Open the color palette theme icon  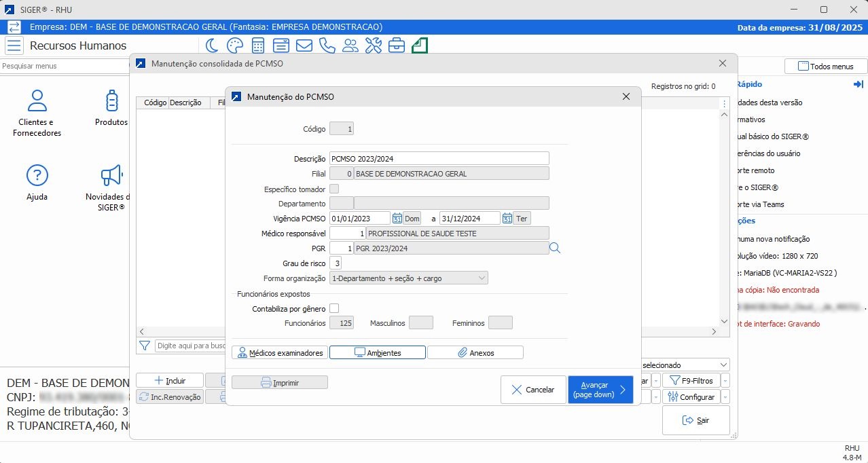234,45
